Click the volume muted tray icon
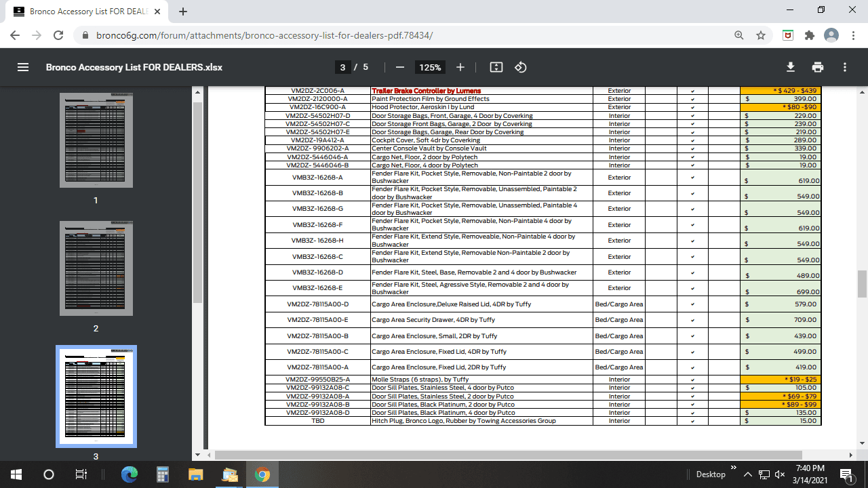This screenshot has width=868, height=488. pyautogui.click(x=780, y=474)
